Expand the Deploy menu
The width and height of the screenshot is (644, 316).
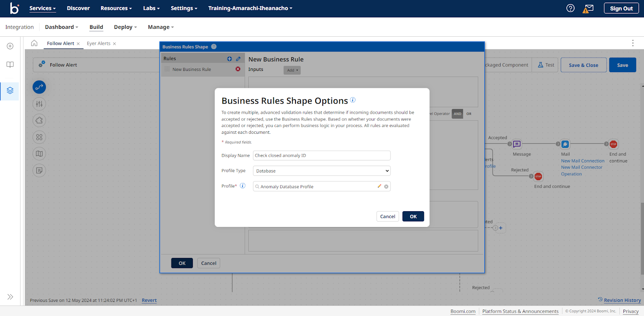tap(125, 27)
